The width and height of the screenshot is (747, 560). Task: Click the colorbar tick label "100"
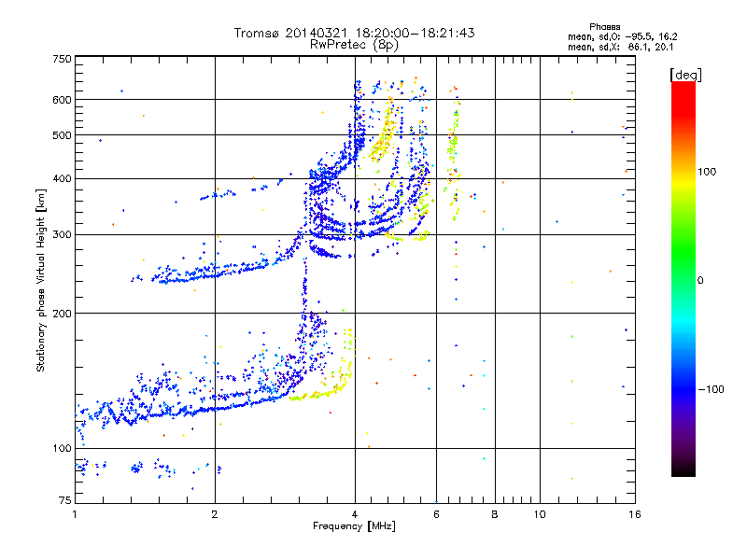click(707, 172)
